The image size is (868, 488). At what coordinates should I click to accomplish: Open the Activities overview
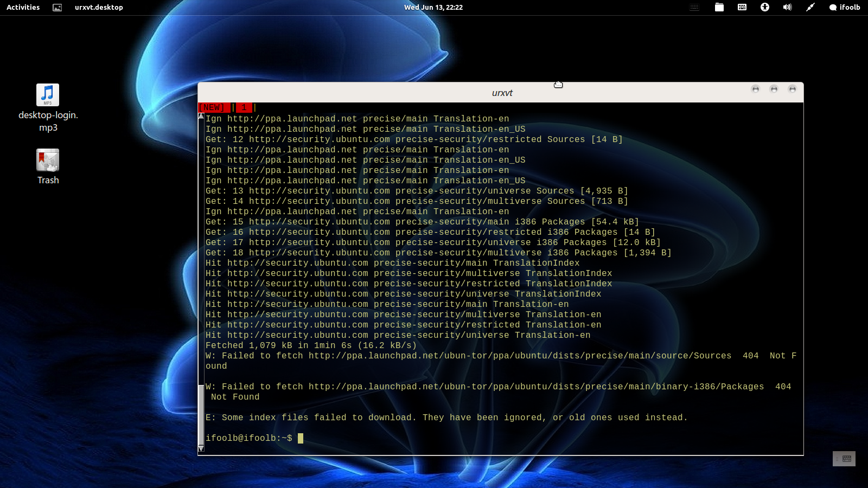pyautogui.click(x=23, y=7)
